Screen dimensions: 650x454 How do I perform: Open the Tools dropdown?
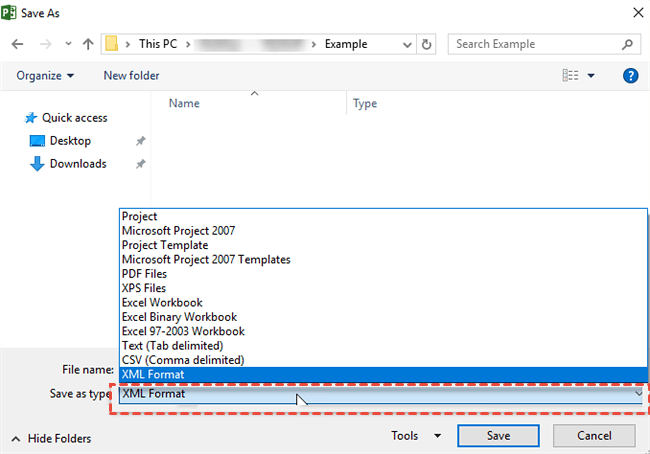[416, 436]
